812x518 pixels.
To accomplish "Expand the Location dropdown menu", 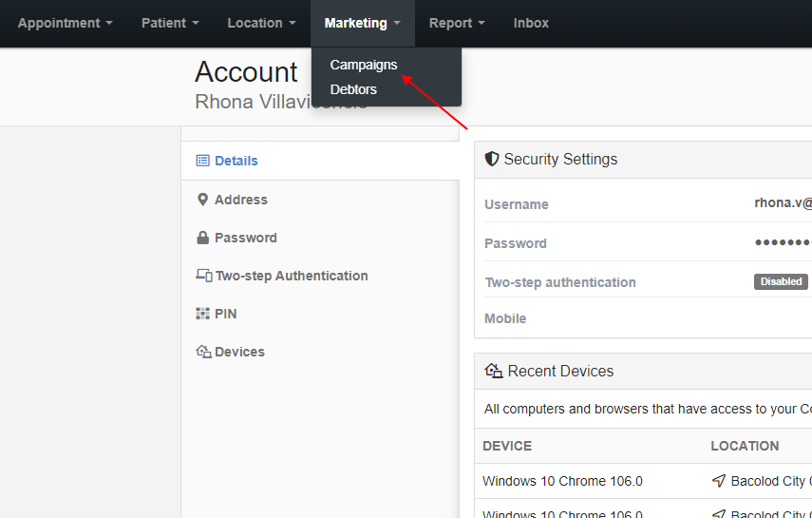I will click(x=261, y=23).
